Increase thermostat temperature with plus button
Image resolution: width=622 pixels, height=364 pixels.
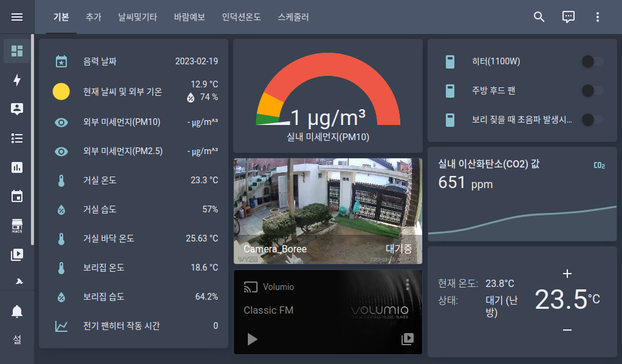567,274
